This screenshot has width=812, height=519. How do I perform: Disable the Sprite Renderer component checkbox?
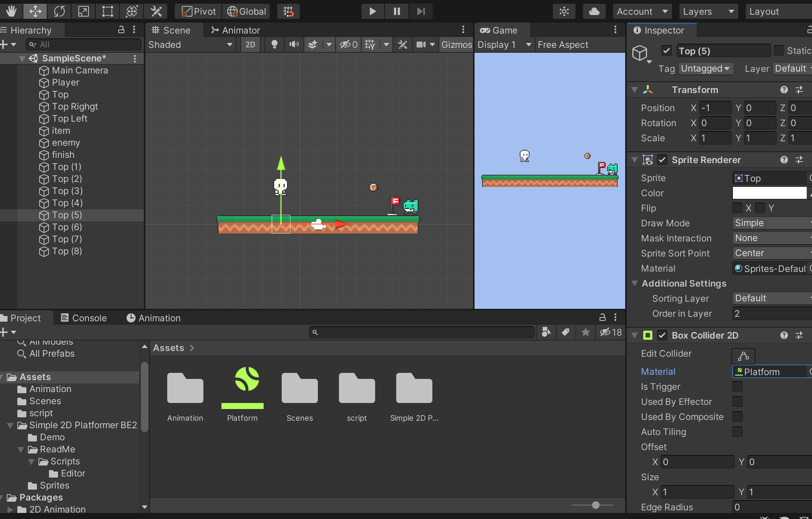click(x=662, y=160)
